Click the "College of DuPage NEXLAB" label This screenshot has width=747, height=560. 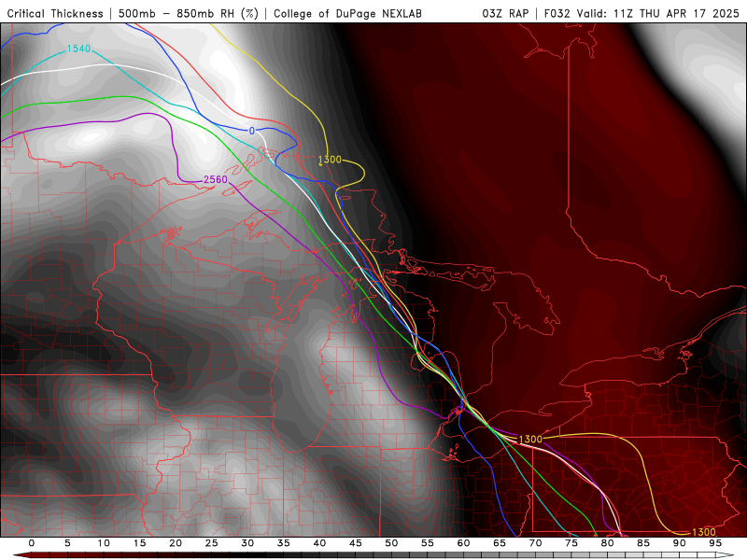347,13
